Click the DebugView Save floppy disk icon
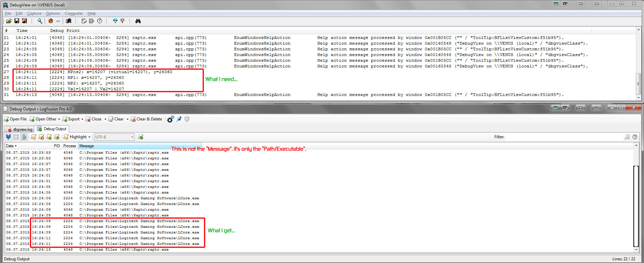 tap(16, 21)
